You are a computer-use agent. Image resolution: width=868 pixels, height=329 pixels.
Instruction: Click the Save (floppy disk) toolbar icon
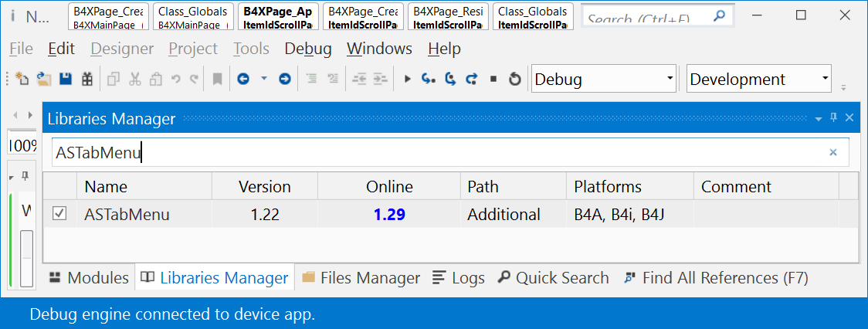coord(66,79)
